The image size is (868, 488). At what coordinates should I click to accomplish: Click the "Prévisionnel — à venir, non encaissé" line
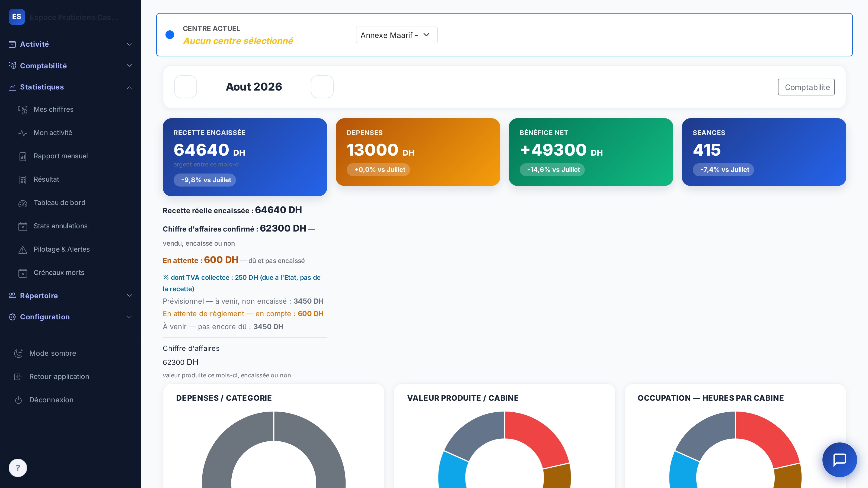[243, 301]
